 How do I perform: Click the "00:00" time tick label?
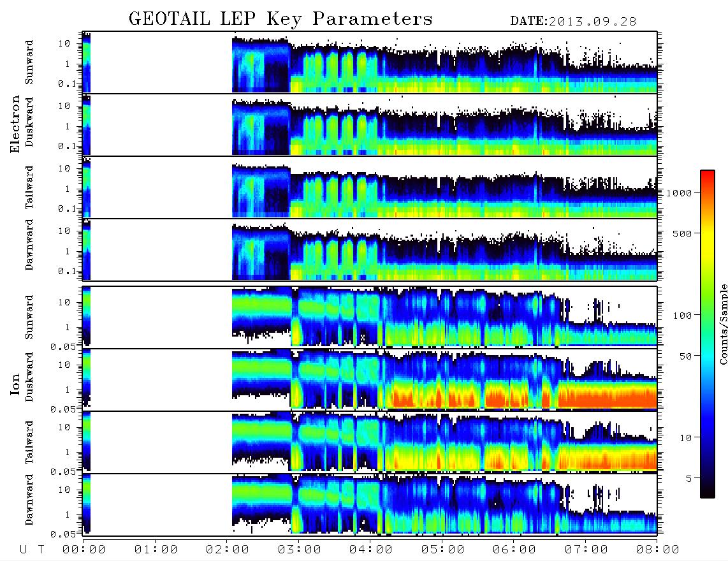pyautogui.click(x=84, y=550)
